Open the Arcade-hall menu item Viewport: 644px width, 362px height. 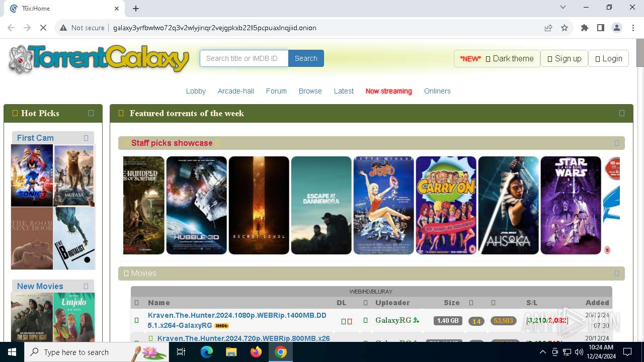236,91
